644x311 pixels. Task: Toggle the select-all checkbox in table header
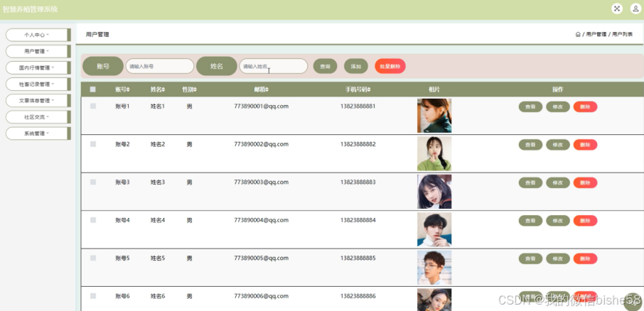[x=93, y=89]
